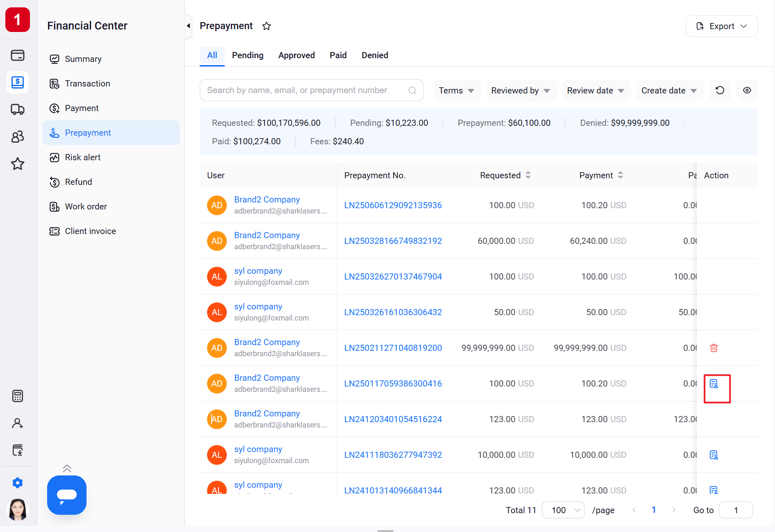This screenshot has width=775, height=532.
Task: Open the wallet card icon in left rail
Action: click(18, 55)
